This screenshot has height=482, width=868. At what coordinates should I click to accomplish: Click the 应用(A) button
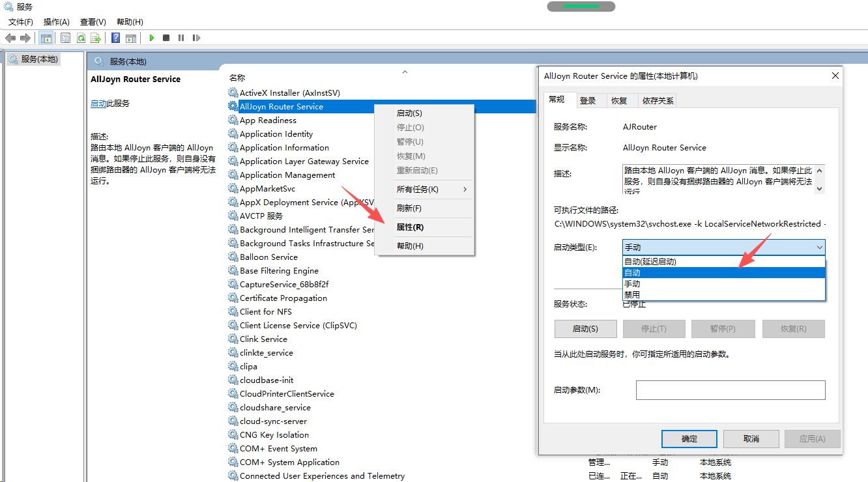812,439
